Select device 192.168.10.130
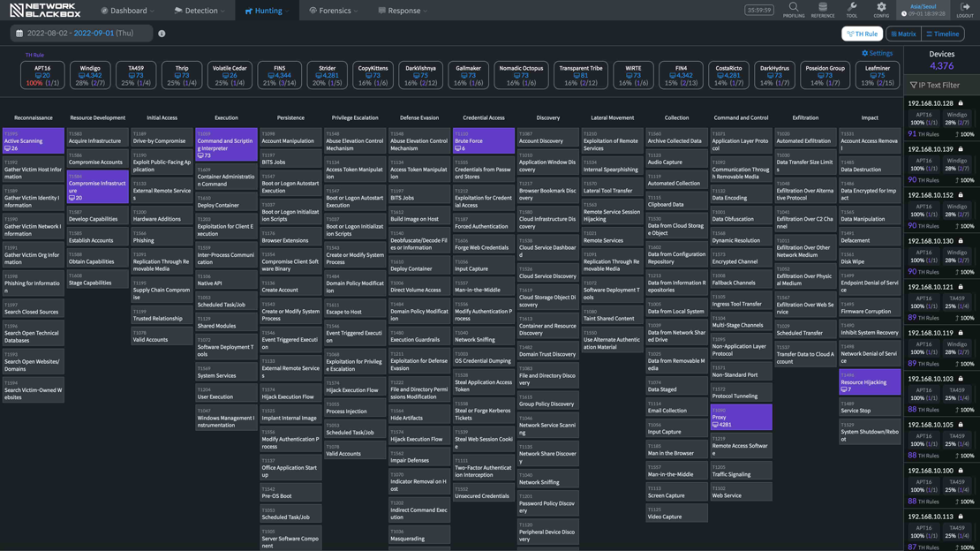Image resolution: width=980 pixels, height=551 pixels. pos(942,257)
